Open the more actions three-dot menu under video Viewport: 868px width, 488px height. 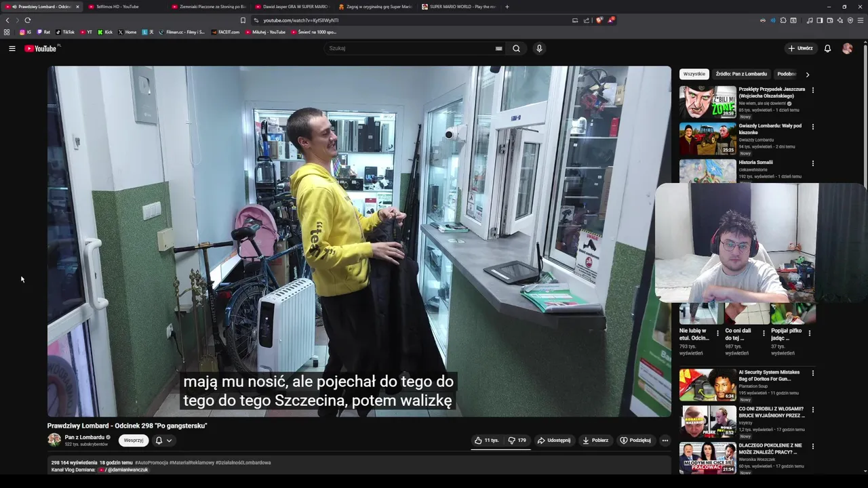click(665, 441)
